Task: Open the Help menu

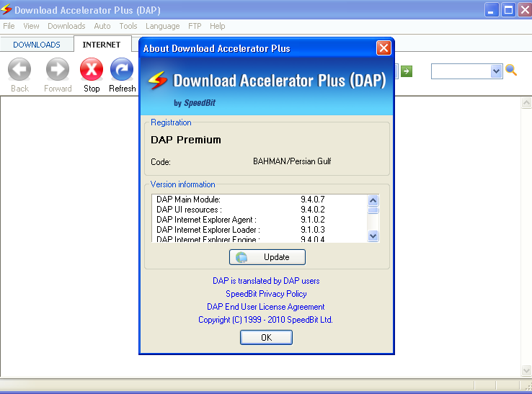Action: [218, 26]
